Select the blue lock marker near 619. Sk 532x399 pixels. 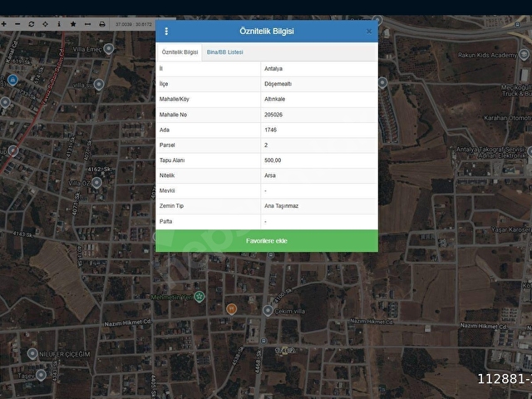(12, 80)
